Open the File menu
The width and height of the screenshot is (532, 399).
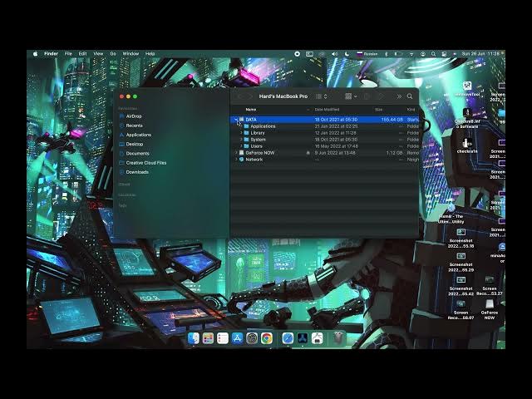pos(68,53)
